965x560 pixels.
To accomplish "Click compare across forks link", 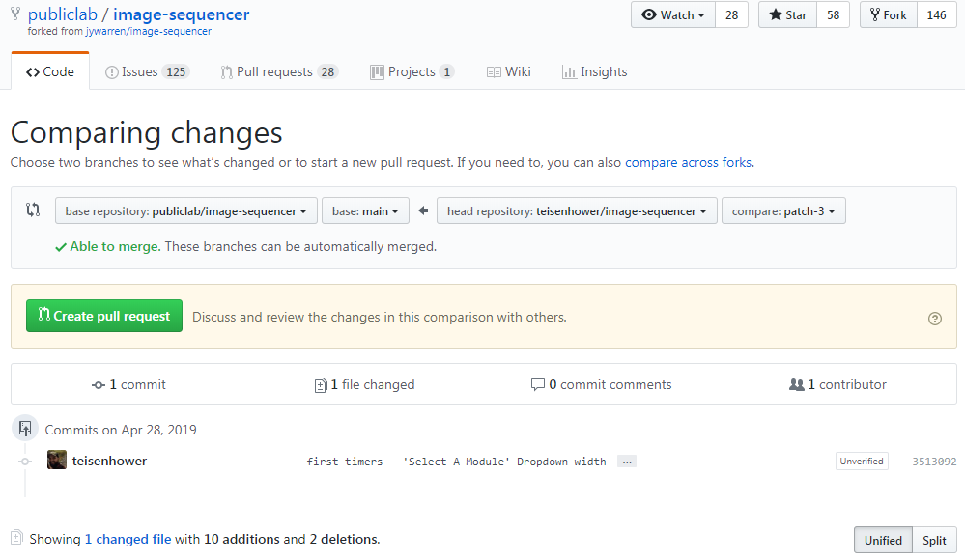I will [688, 162].
